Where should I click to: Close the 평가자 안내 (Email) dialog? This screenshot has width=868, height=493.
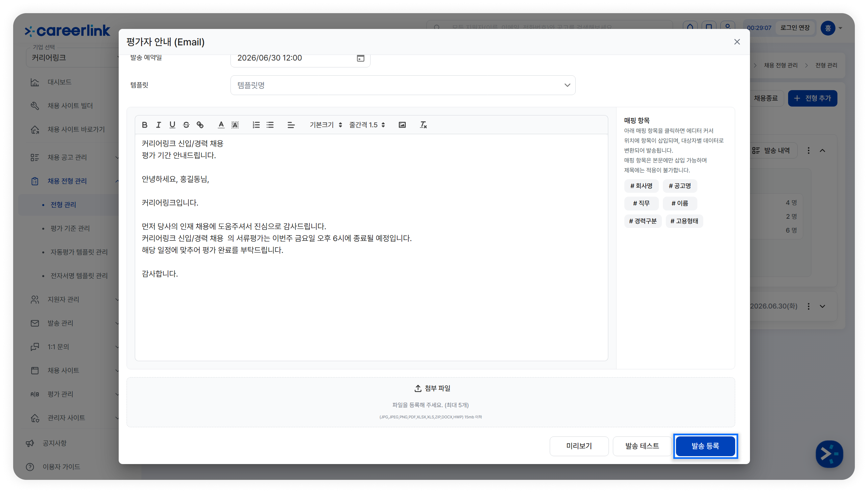[x=737, y=42]
